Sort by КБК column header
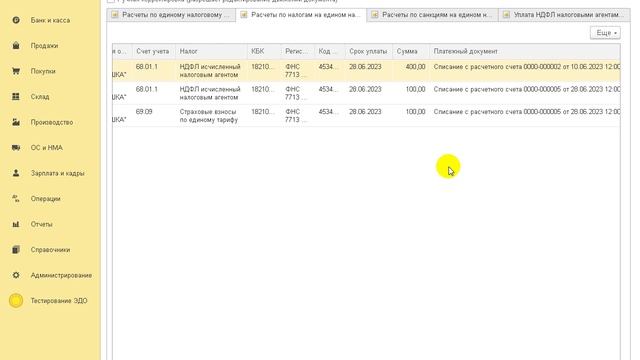Screen dimensions: 640x360 pos(264,51)
